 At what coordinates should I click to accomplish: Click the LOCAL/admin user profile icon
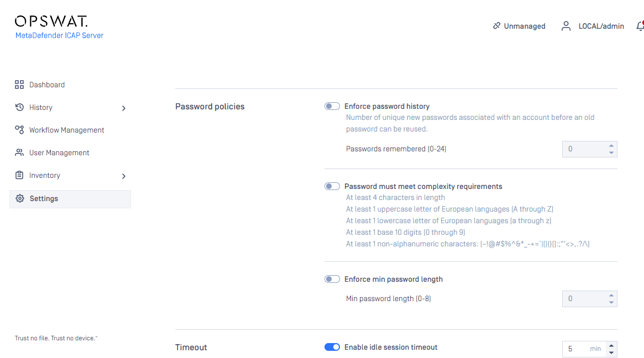coord(566,27)
